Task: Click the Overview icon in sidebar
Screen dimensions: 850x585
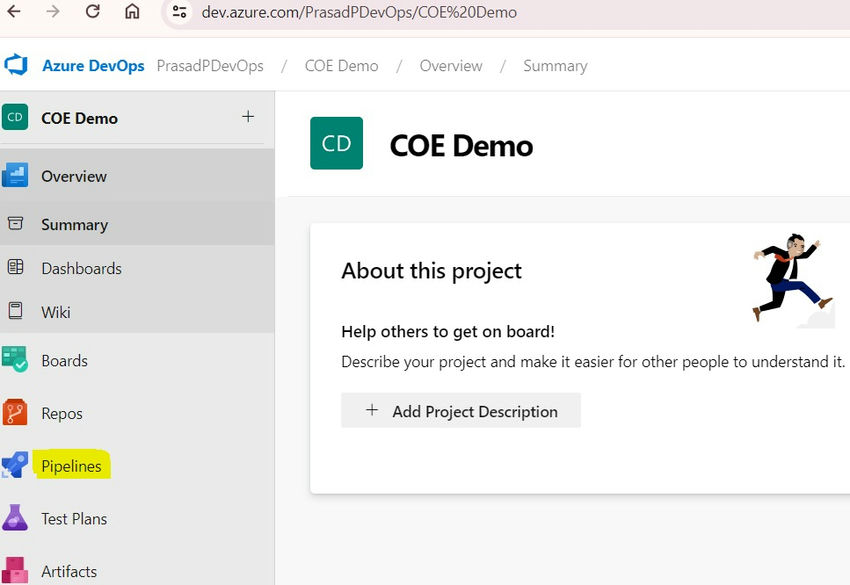Action: coord(15,176)
